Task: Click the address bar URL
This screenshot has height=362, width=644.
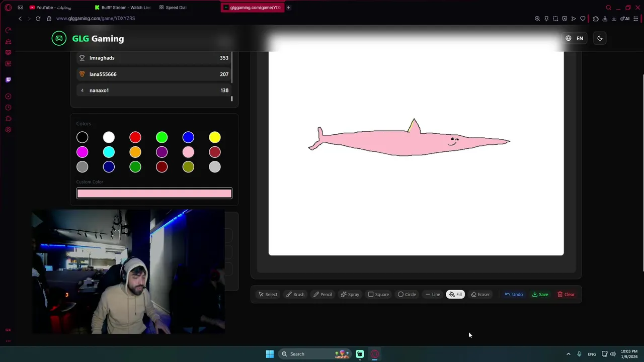Action: tap(96, 19)
